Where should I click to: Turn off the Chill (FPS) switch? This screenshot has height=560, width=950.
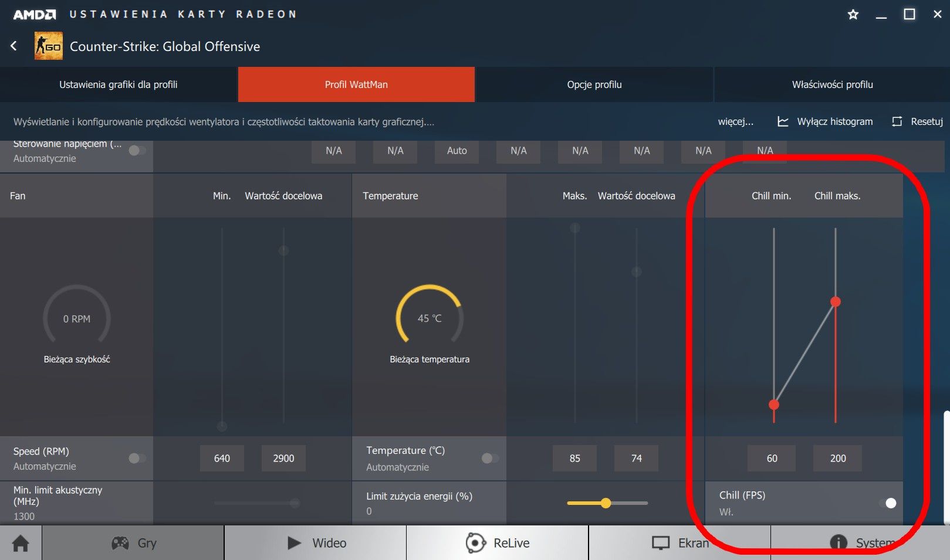pyautogui.click(x=888, y=503)
